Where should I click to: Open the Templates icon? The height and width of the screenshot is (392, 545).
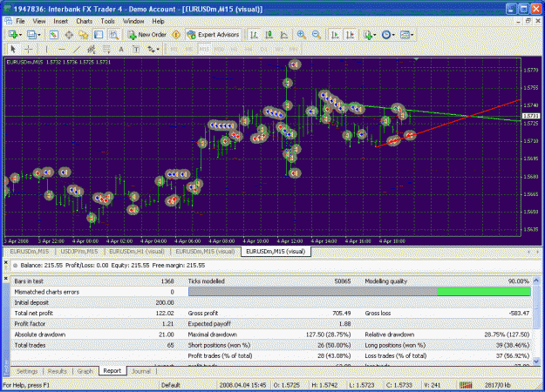[405, 35]
